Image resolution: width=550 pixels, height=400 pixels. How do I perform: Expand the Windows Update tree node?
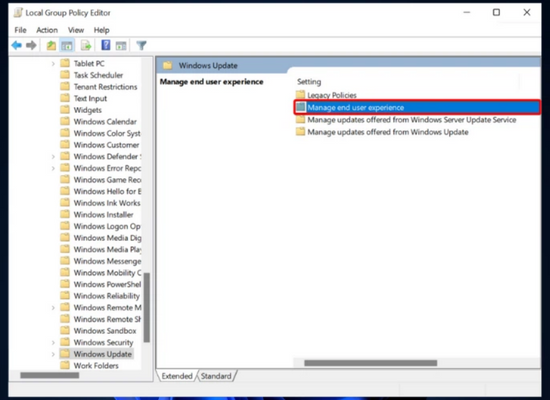point(53,354)
